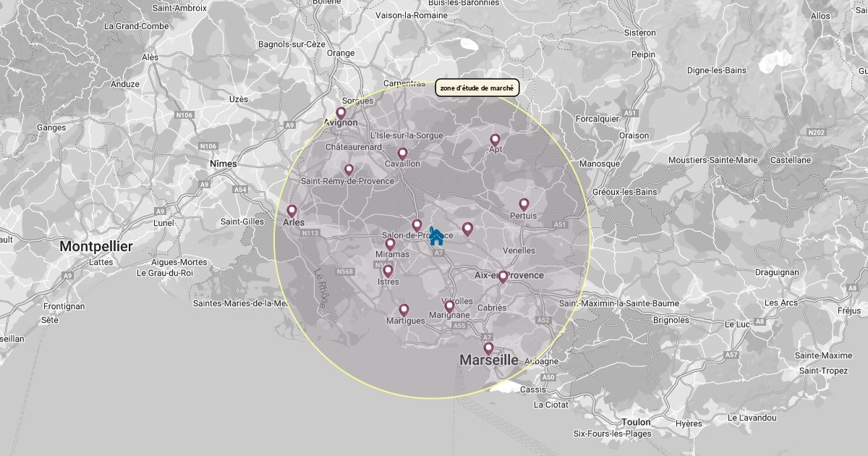Select the Castellane label
Viewport: 868px width, 456px height.
click(x=791, y=160)
